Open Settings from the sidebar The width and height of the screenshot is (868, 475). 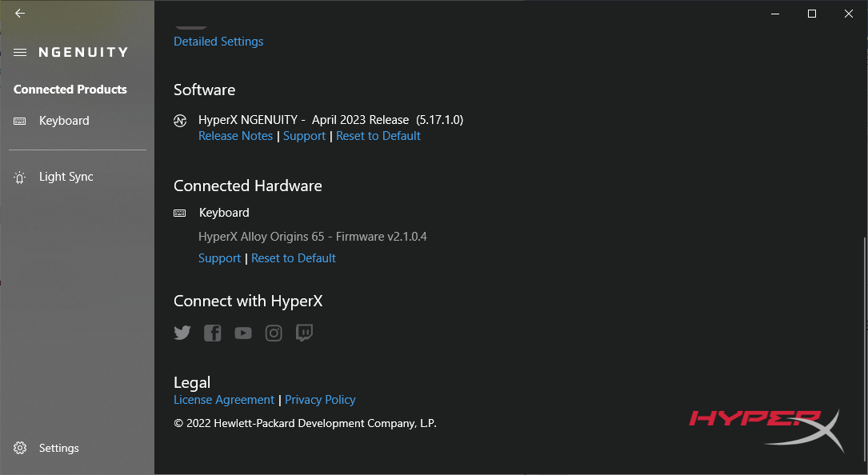58,448
